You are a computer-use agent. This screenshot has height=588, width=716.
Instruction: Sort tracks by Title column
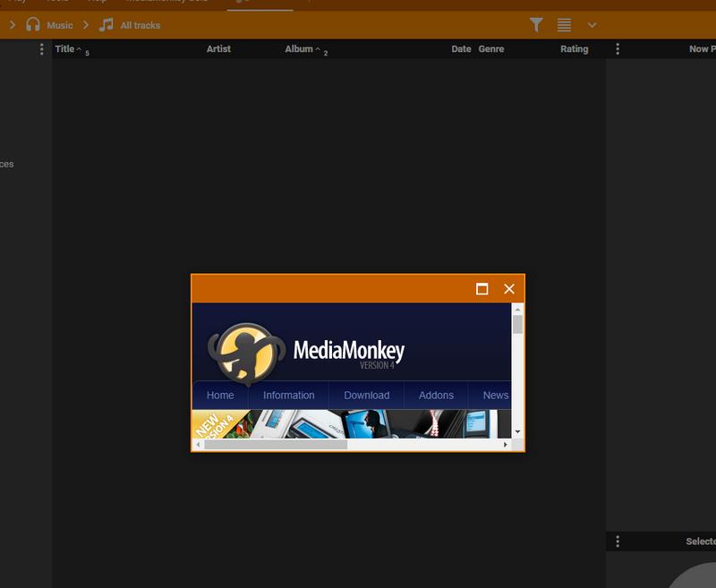[64, 49]
